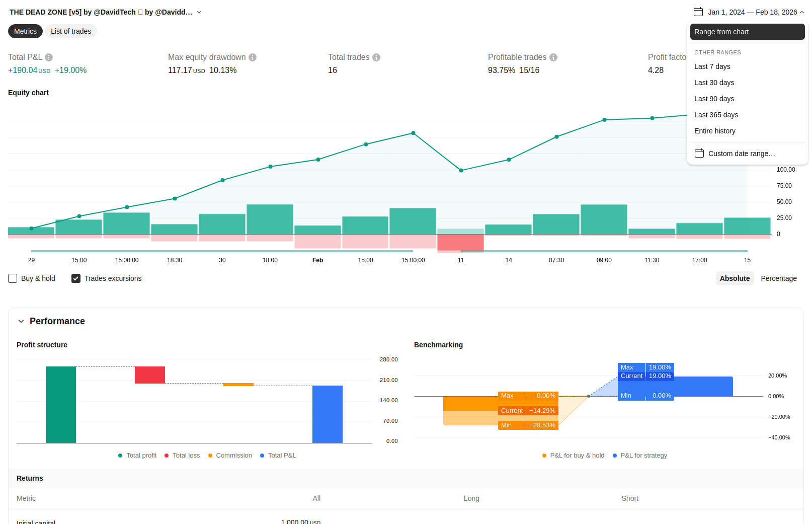Select Last 30 days range
Screen dimensions: 812x524
coord(714,83)
